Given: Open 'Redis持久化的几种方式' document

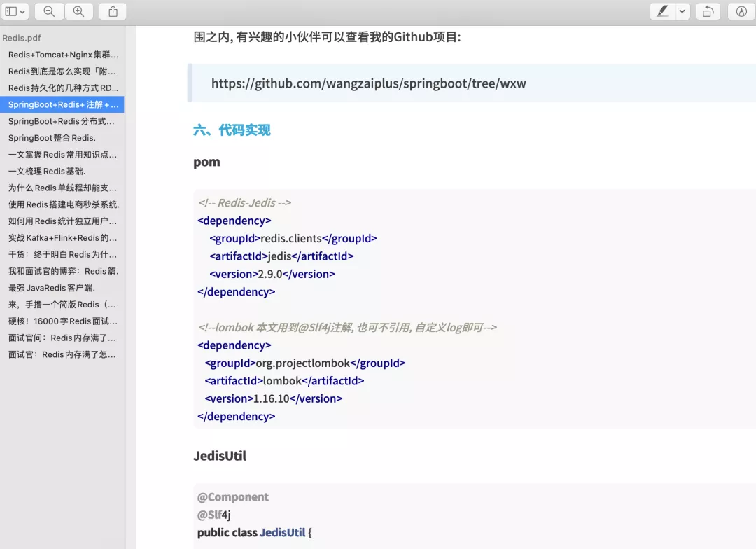Looking at the screenshot, I should coord(62,88).
